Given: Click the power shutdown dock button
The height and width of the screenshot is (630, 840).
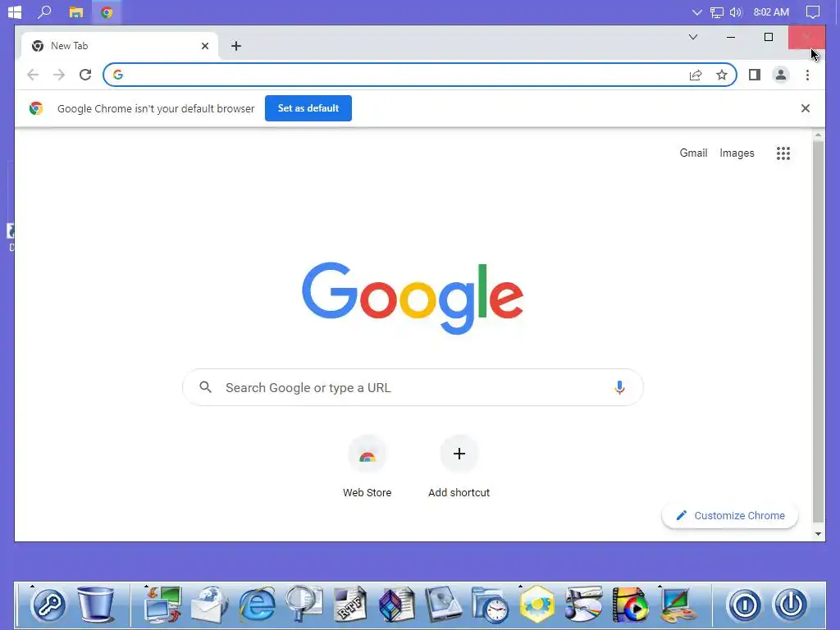Looking at the screenshot, I should coord(791,605).
